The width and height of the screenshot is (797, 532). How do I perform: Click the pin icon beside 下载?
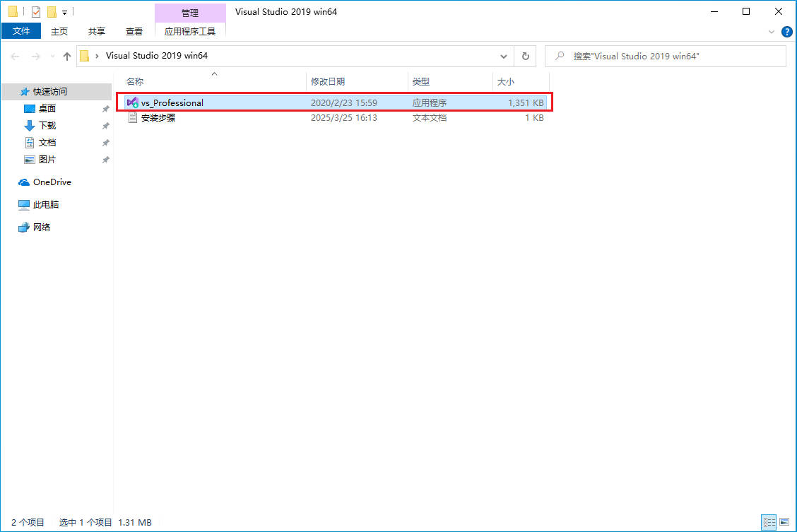(x=106, y=126)
